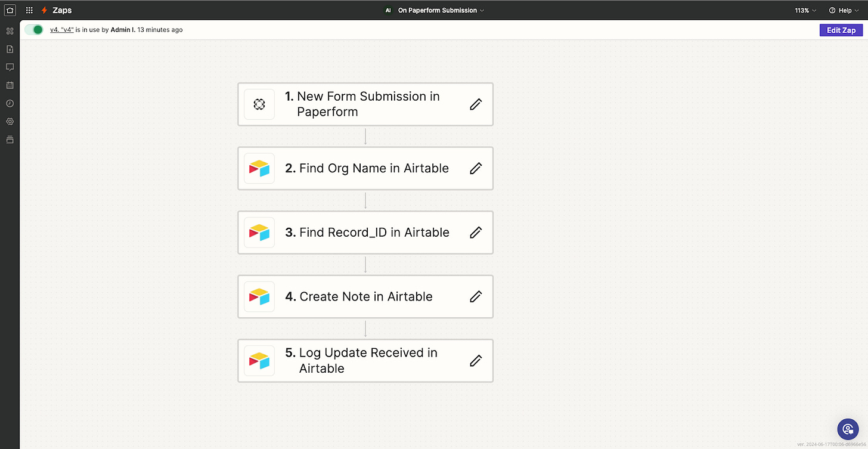Viewport: 868px width, 449px height.
Task: Click the "13 minutes ago" timestamp text
Action: (160, 29)
